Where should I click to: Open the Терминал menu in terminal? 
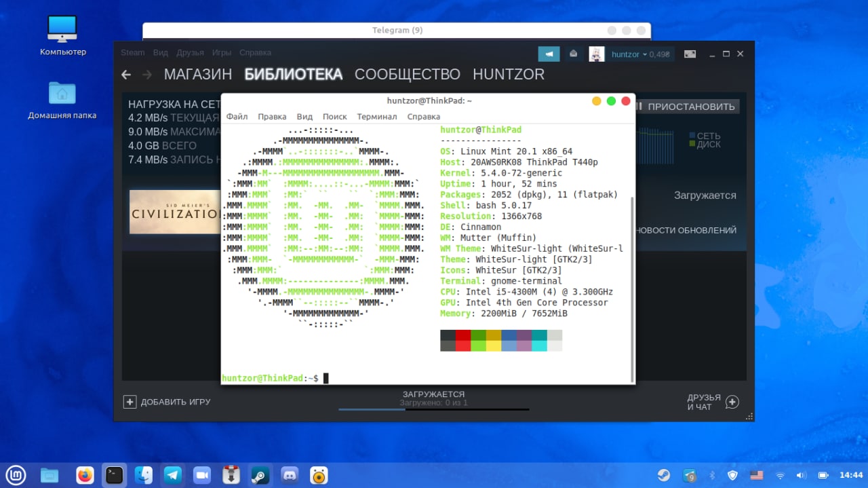[377, 117]
